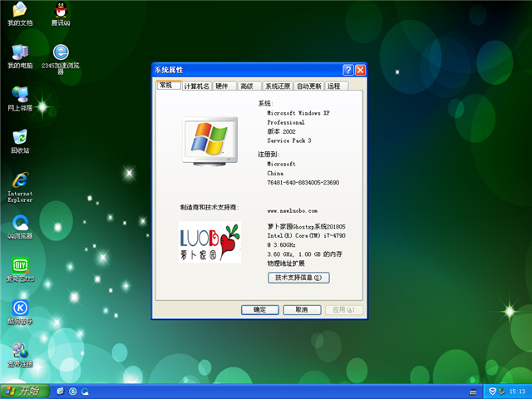Click the 开始 Start button
Screen dimensions: 532x399
[x=25, y=392]
